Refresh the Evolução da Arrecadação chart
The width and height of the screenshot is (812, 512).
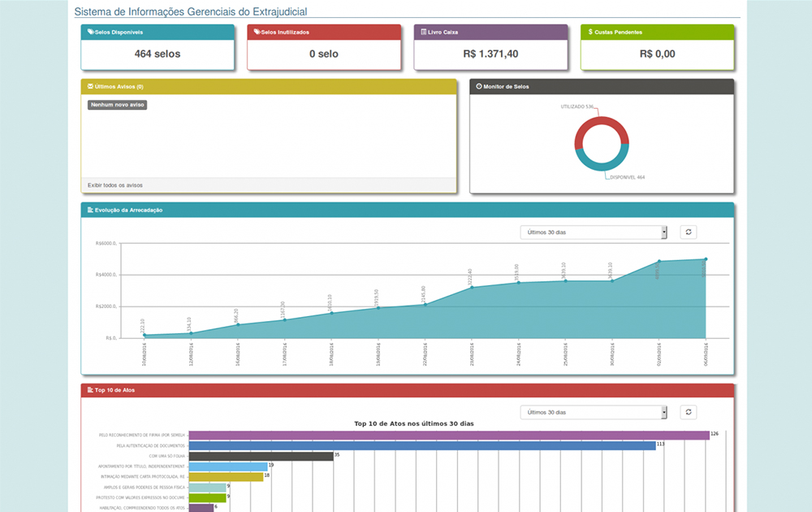tap(689, 232)
